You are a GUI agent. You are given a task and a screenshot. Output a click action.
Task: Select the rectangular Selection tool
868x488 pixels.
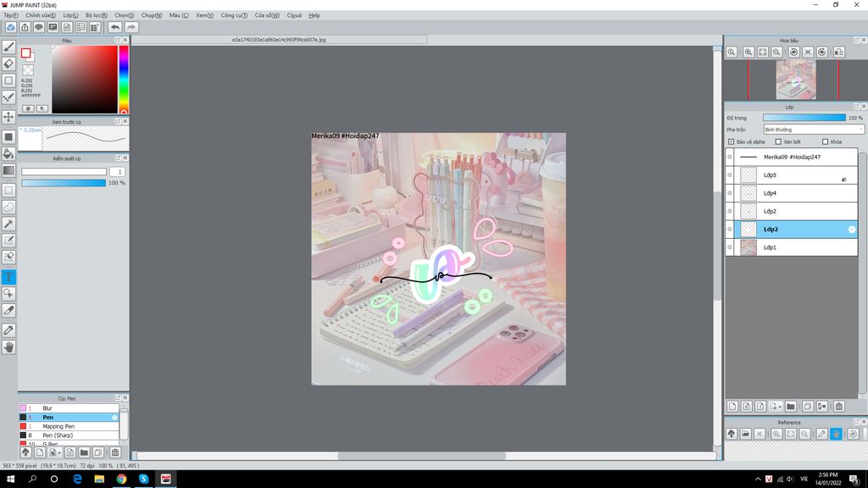[8, 190]
